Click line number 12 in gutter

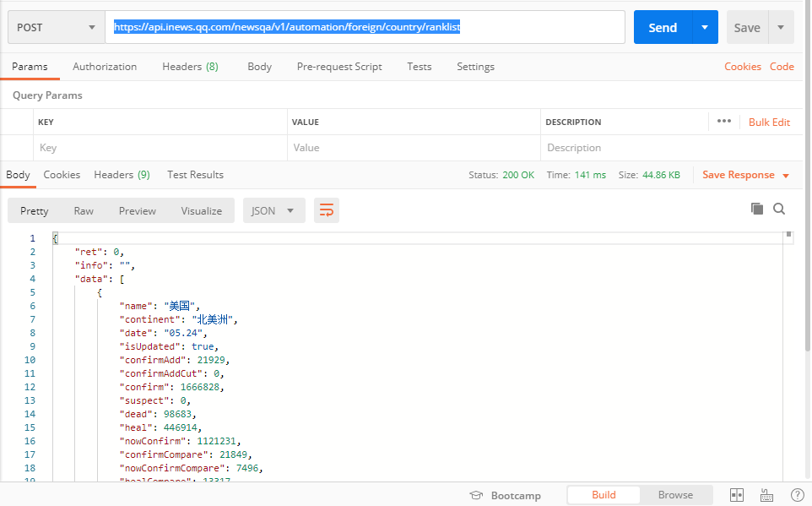coord(30,387)
